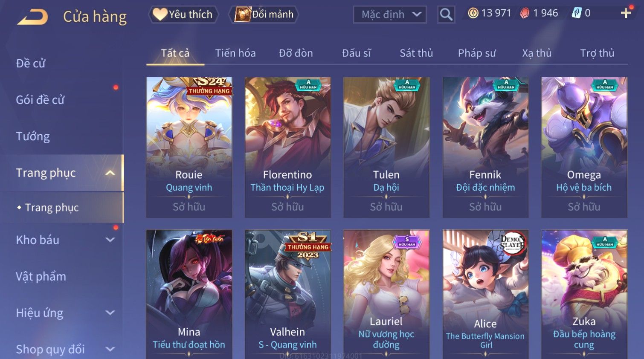Open Đổi mảnh fragment exchange icon
Viewport: 644px width, 359px height.
243,14
